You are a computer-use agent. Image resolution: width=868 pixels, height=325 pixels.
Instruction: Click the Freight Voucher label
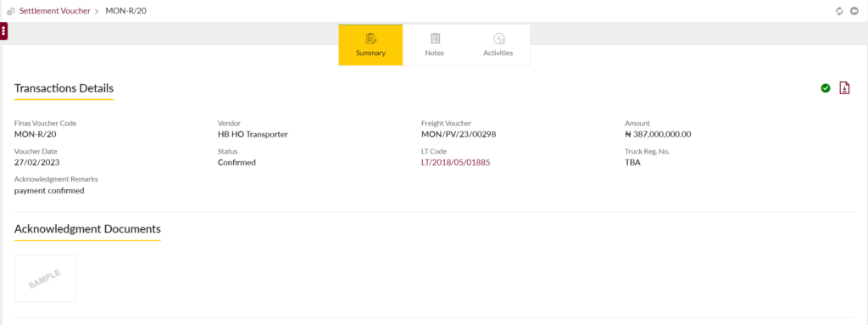pos(446,123)
